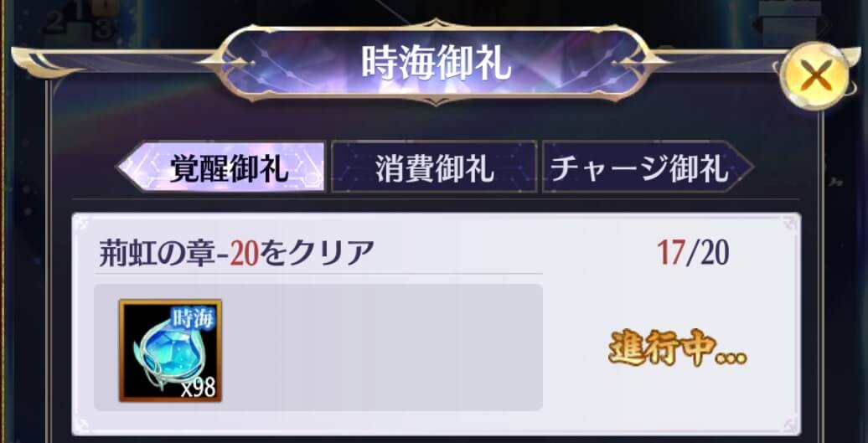Click the red 20 stage number
868x443 pixels.
point(244,255)
